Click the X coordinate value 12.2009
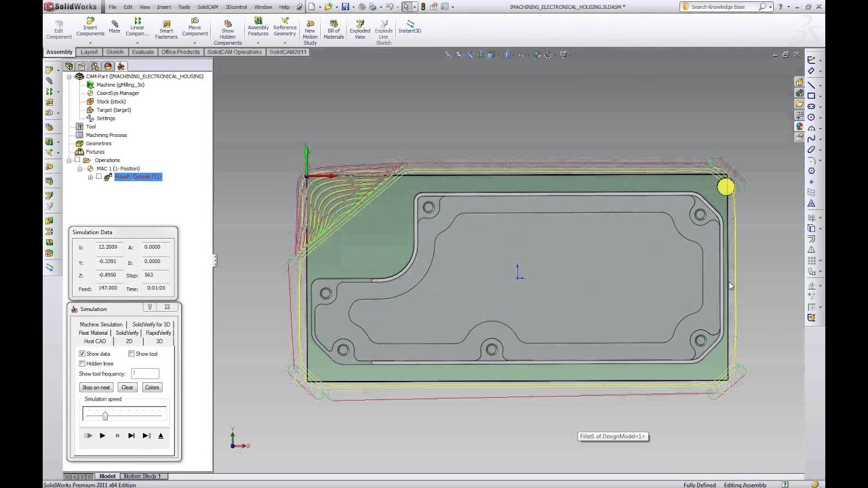The image size is (868, 488). tap(108, 247)
